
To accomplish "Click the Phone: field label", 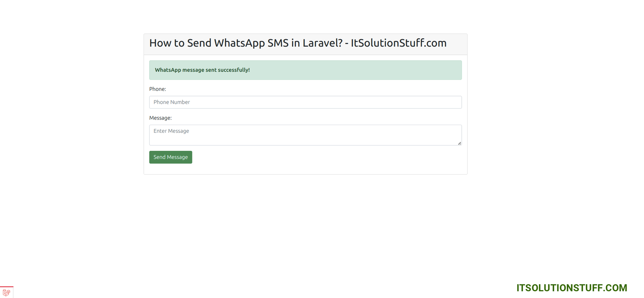I will [157, 89].
